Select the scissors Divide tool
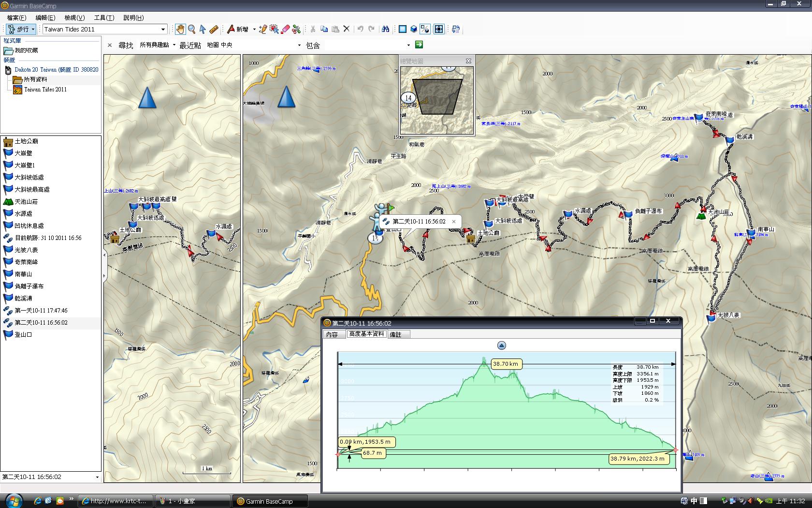 click(x=296, y=29)
